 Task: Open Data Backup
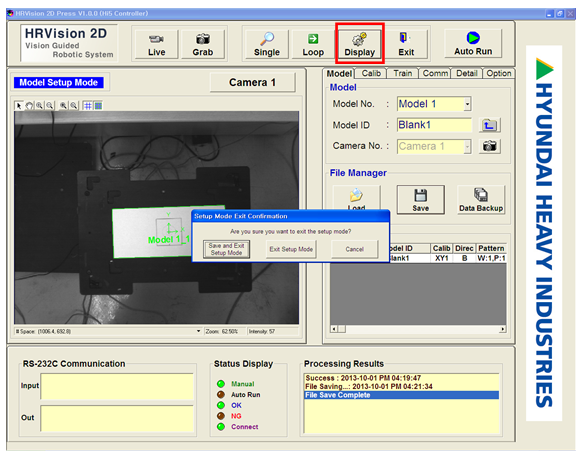pos(481,200)
